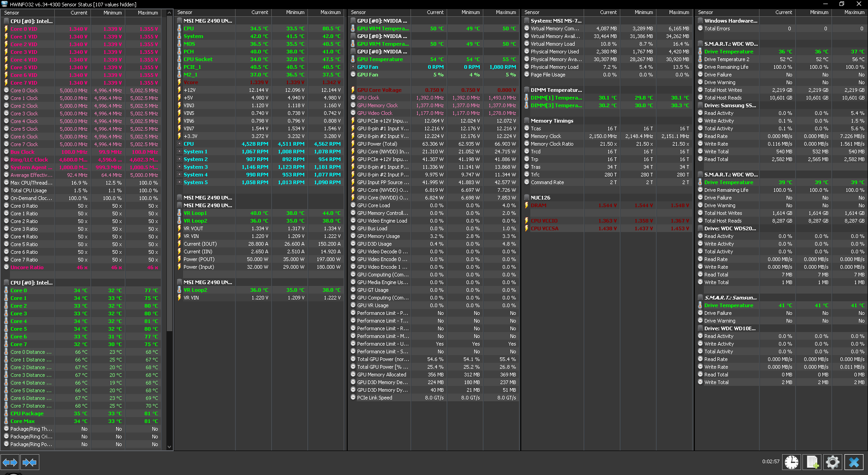Image resolution: width=868 pixels, height=475 pixels.
Task: Select the Current (IOUT) row
Action: point(259,244)
